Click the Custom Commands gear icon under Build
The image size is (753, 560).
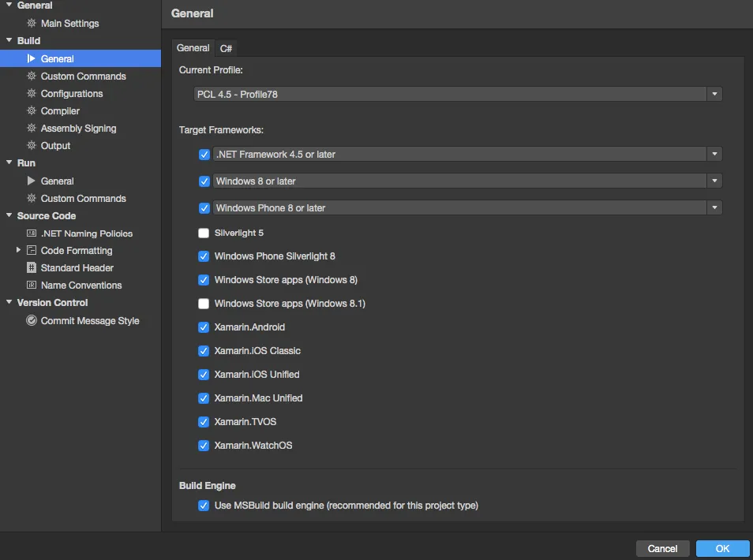point(32,77)
